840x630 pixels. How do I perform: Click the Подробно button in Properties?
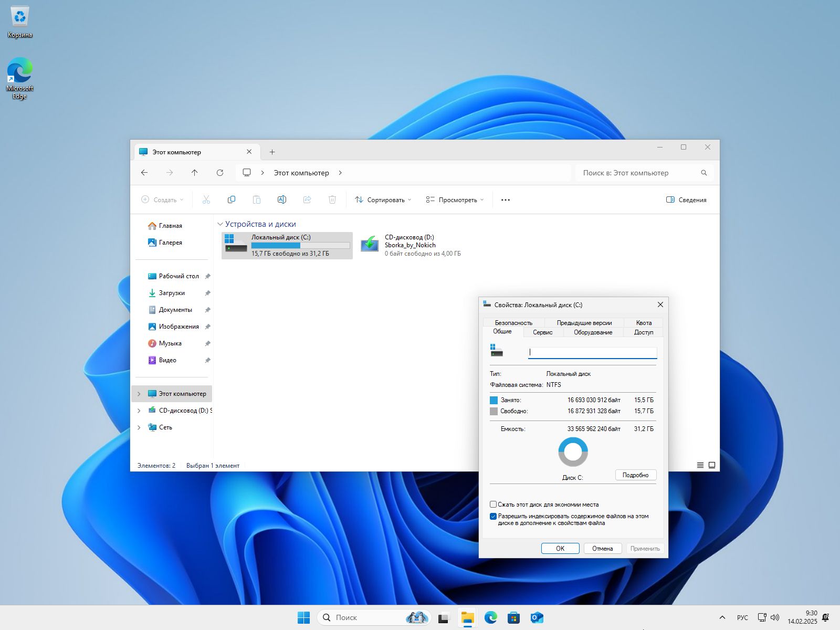tap(636, 475)
